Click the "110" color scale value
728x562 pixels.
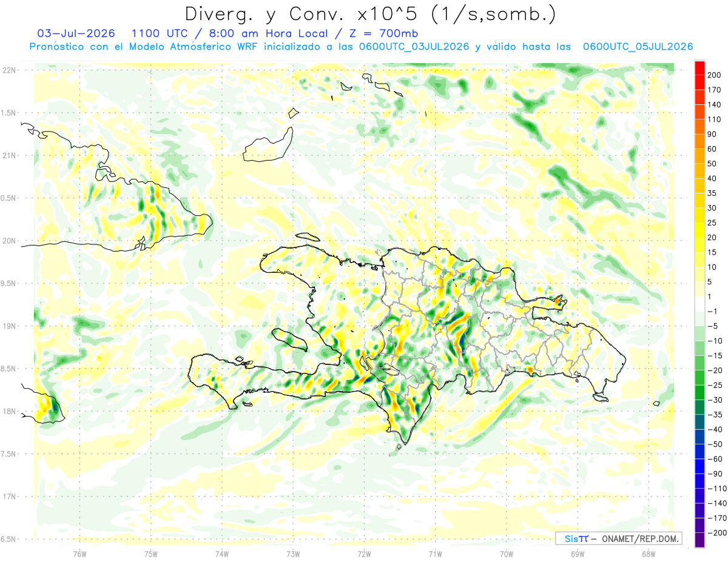pyautogui.click(x=714, y=119)
